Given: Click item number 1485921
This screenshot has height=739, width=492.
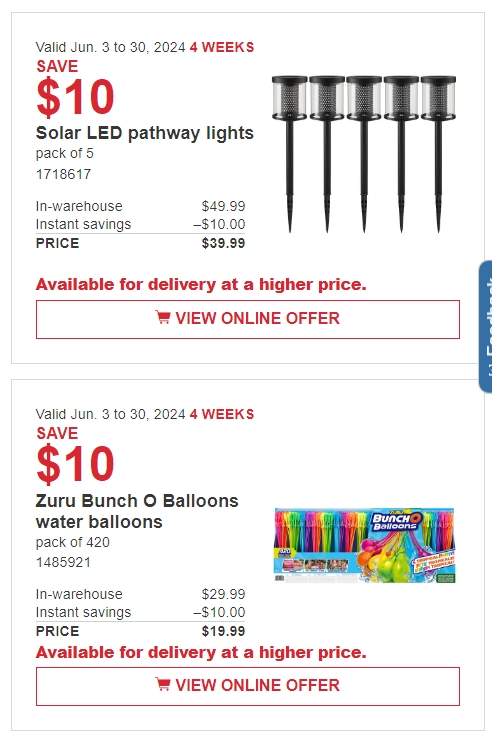Looking at the screenshot, I should [64, 562].
